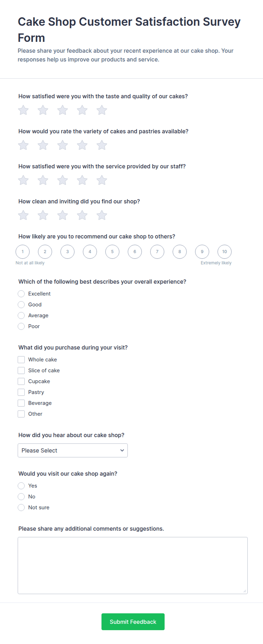Select Excellent for overall experience

pyautogui.click(x=21, y=294)
